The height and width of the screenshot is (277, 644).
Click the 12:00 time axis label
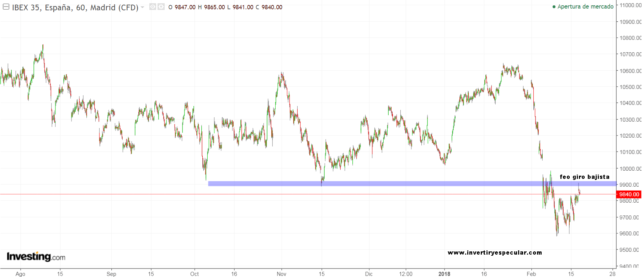[405, 273]
